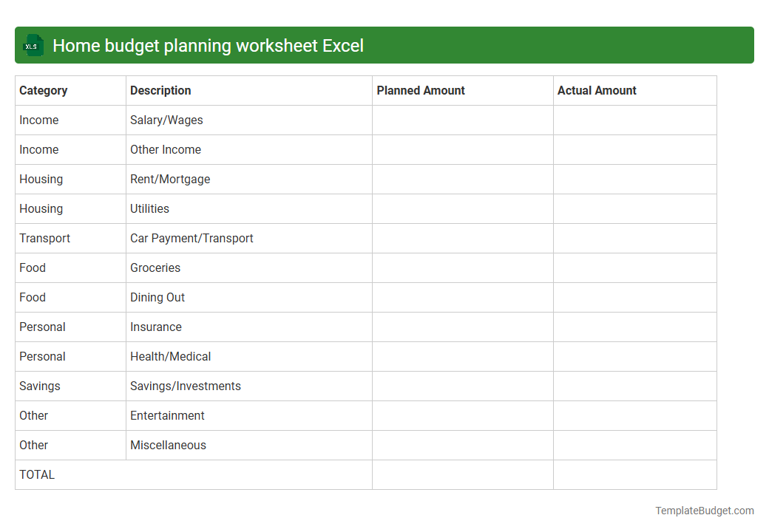This screenshot has height=532, width=769.
Task: Click the Actual Amount column header
Action: click(x=597, y=90)
